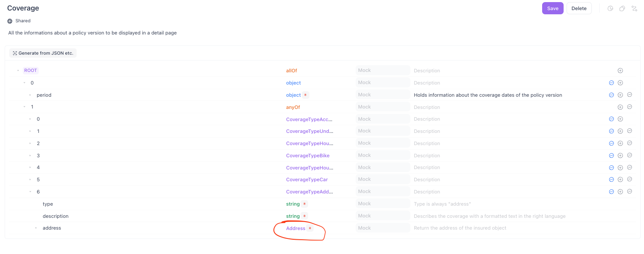Click the Save button
The image size is (644, 254).
pos(552,8)
